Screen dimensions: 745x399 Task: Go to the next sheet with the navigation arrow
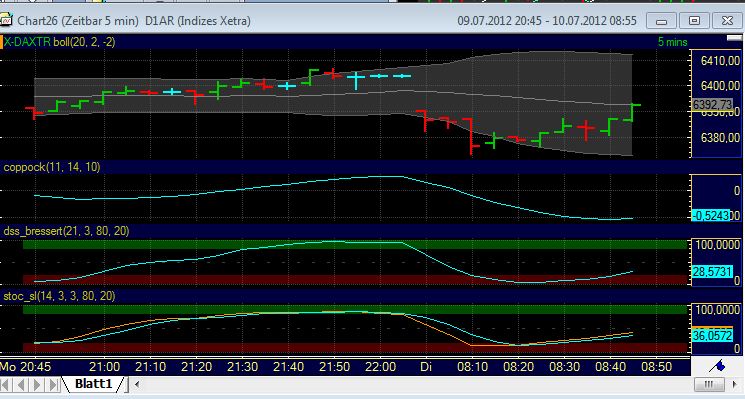[37, 384]
